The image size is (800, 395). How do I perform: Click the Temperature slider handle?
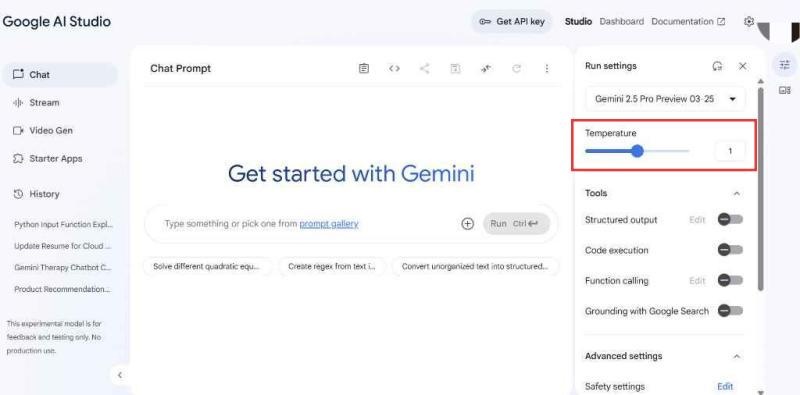click(x=637, y=151)
